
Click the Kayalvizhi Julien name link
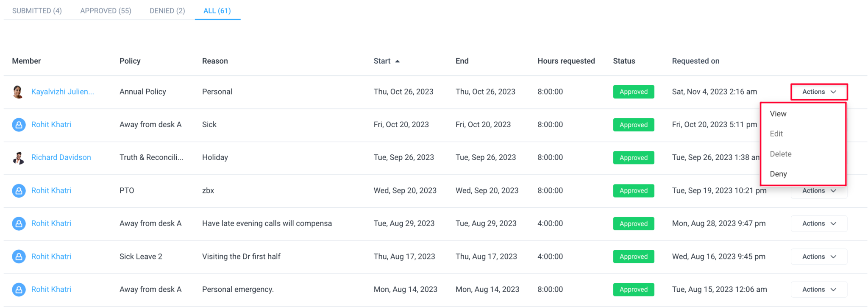[64, 92]
